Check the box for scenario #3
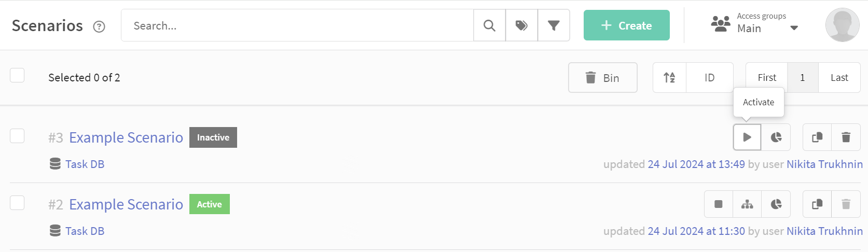The height and width of the screenshot is (252, 868). tap(17, 136)
